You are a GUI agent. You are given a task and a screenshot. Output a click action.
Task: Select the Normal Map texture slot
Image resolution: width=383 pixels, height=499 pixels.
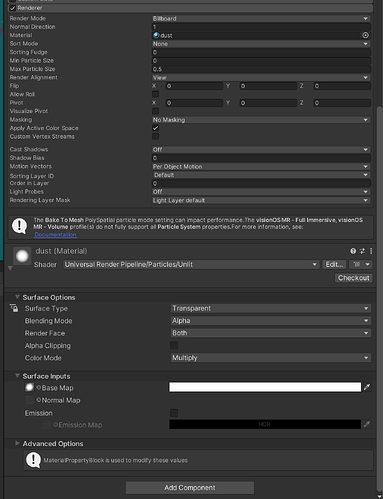[x=29, y=400]
